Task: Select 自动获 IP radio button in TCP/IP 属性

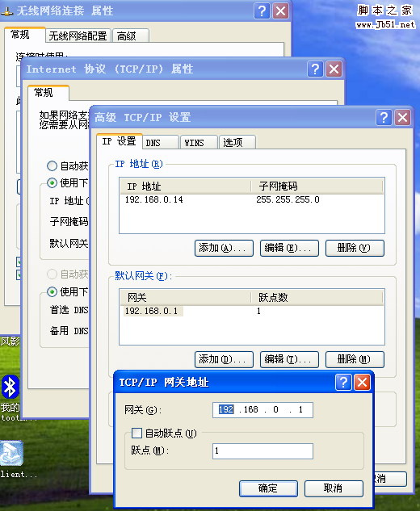Action: pos(52,165)
